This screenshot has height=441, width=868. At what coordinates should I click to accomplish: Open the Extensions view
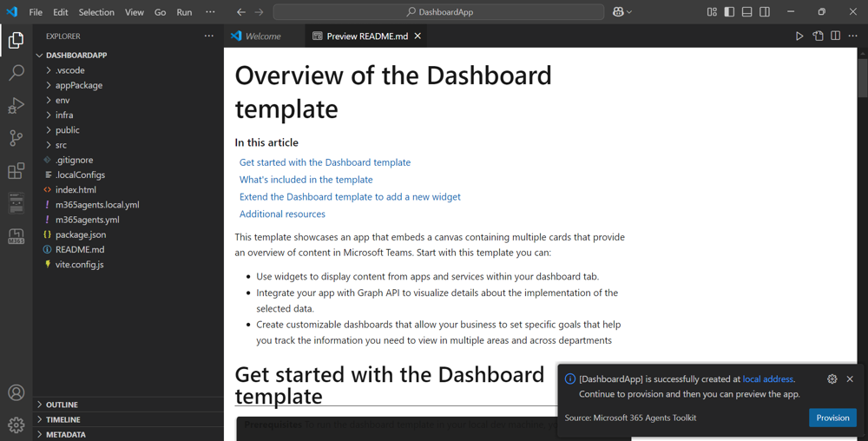16,170
